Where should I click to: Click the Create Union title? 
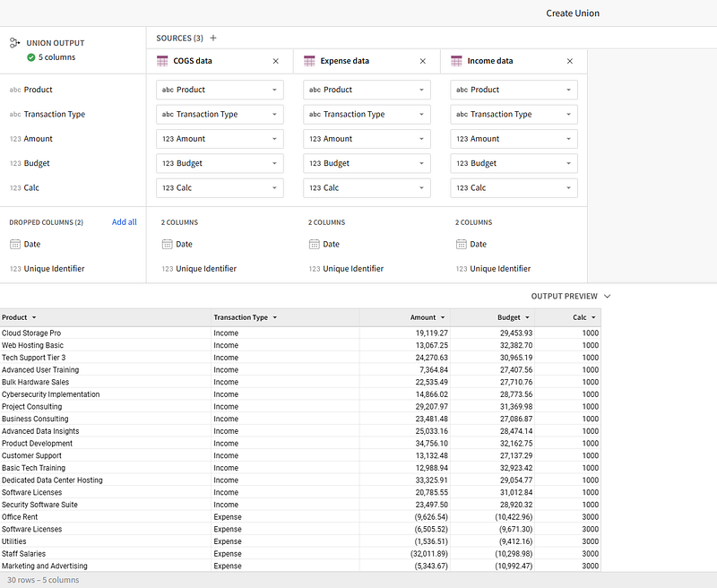[x=573, y=13]
